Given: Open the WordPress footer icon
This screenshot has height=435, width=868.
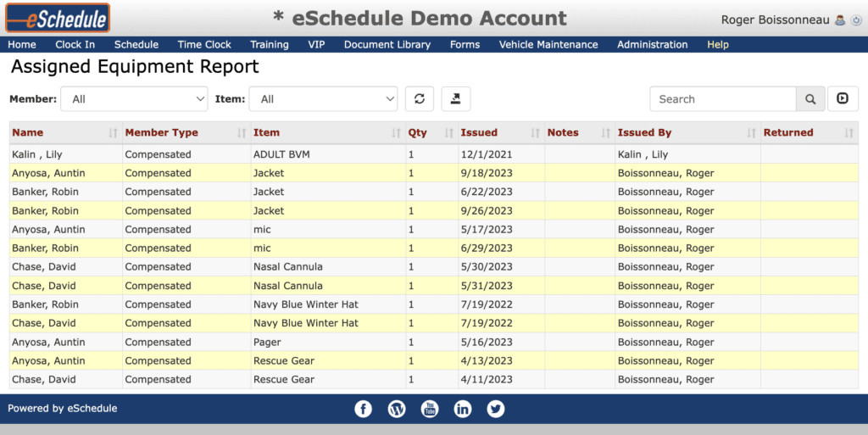Looking at the screenshot, I should (x=397, y=409).
